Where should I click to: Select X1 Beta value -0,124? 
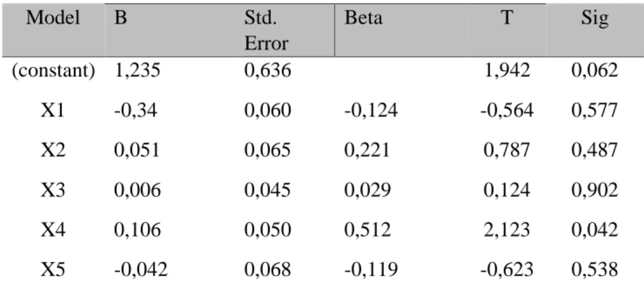(371, 110)
